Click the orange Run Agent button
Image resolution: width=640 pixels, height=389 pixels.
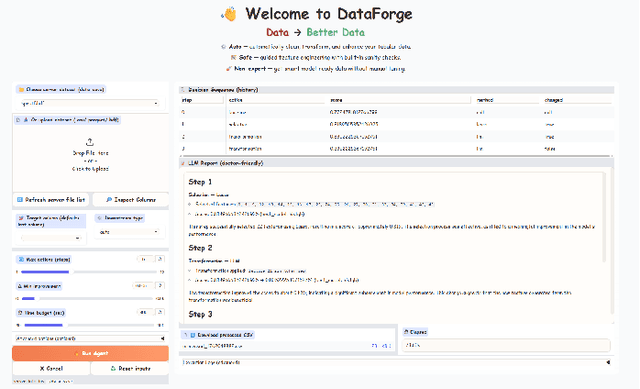pyautogui.click(x=90, y=353)
